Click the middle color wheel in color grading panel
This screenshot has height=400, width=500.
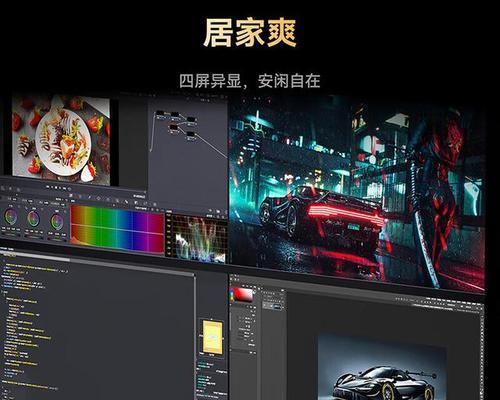click(33, 219)
